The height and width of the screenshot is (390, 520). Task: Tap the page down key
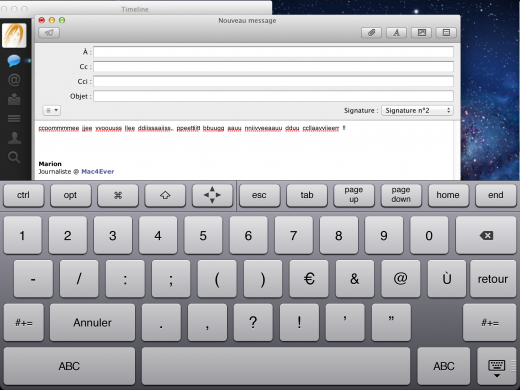coord(401,195)
